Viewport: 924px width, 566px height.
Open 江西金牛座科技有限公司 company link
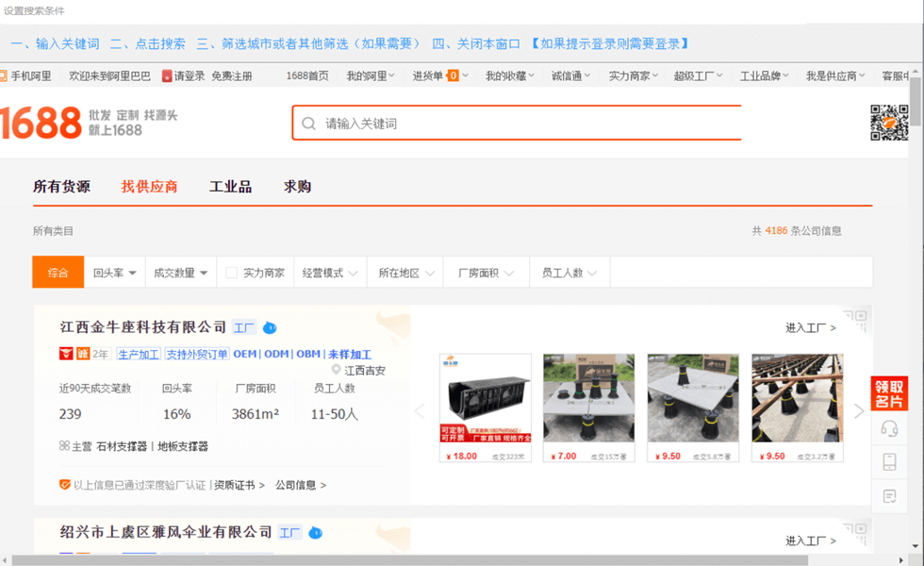click(142, 327)
